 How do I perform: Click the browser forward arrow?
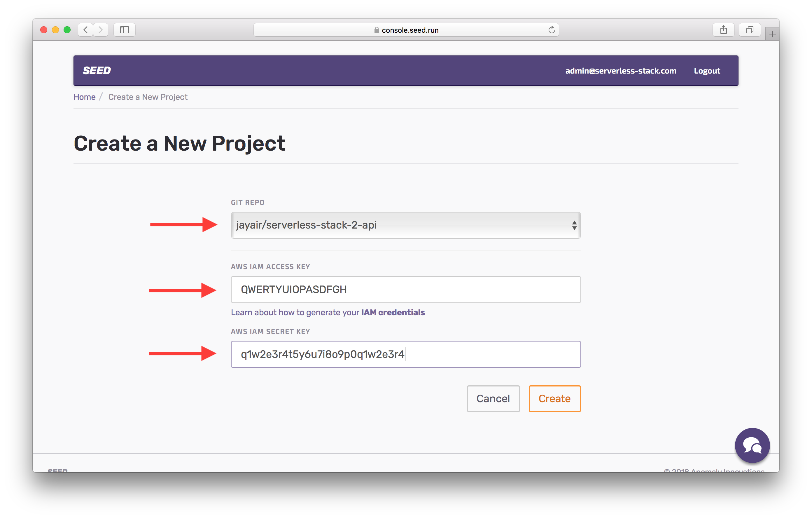101,30
